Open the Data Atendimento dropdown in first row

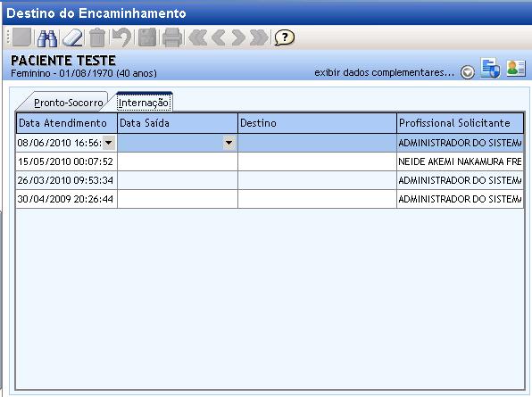[109, 143]
